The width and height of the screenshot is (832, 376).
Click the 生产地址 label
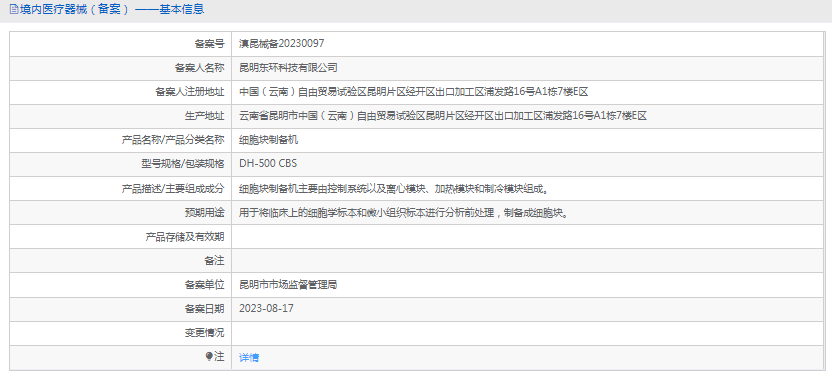pyautogui.click(x=204, y=116)
